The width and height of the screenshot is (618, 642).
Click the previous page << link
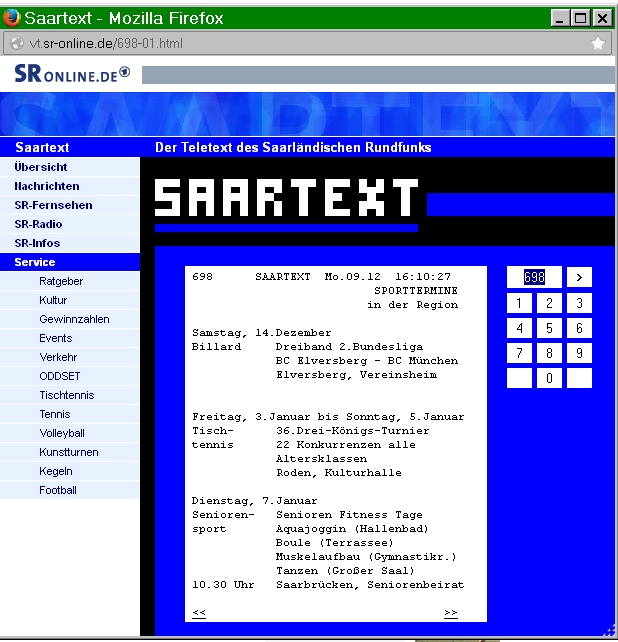[199, 612]
